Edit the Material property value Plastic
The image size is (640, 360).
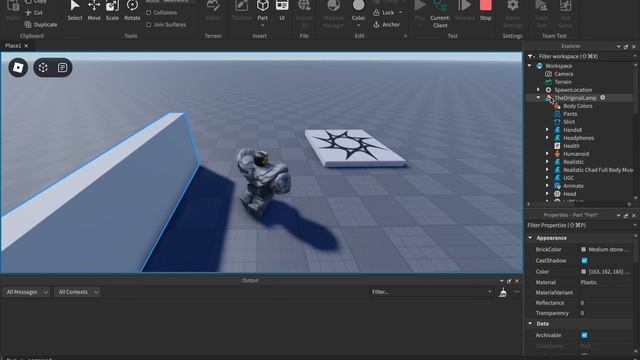point(589,282)
